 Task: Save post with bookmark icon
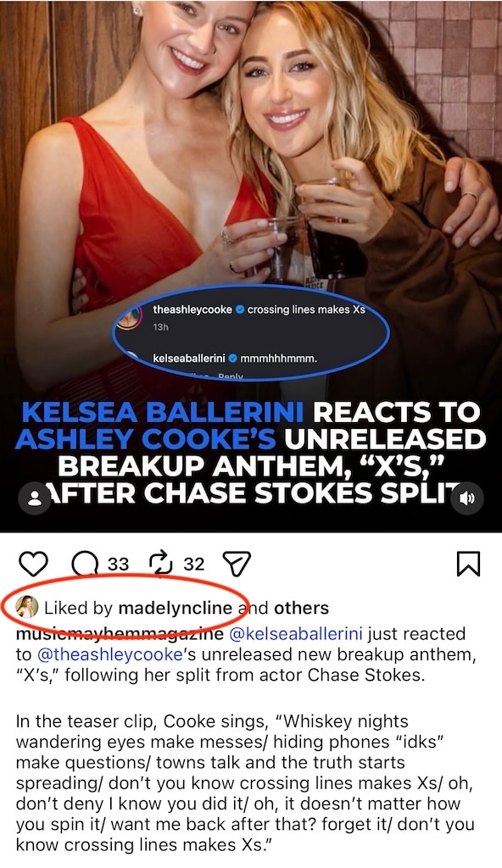click(x=468, y=564)
